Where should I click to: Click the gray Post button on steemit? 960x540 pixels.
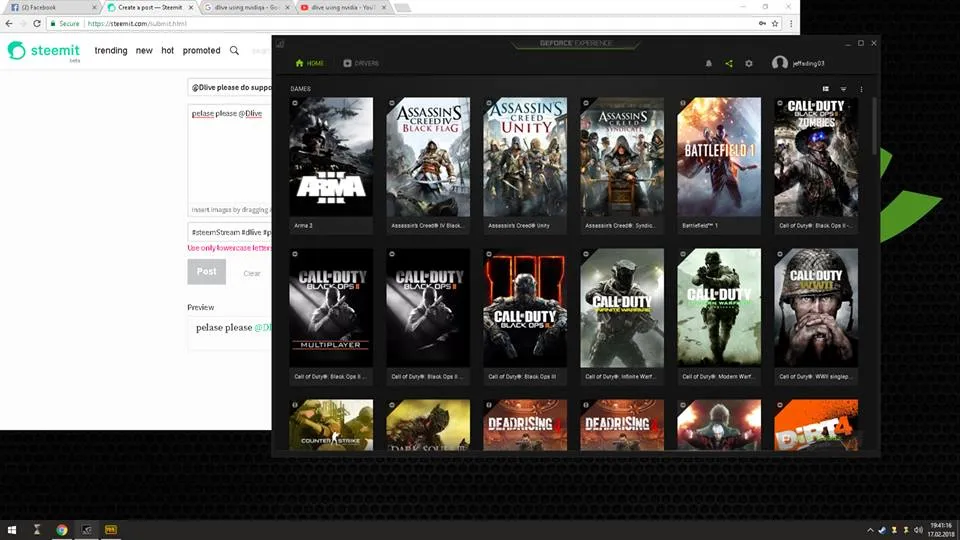pos(206,271)
